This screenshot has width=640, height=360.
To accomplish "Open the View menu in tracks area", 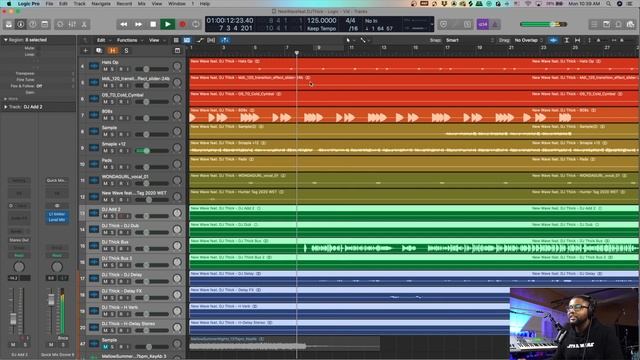I will [x=156, y=40].
